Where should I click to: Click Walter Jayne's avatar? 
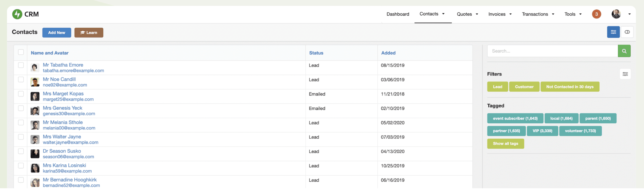pos(35,139)
